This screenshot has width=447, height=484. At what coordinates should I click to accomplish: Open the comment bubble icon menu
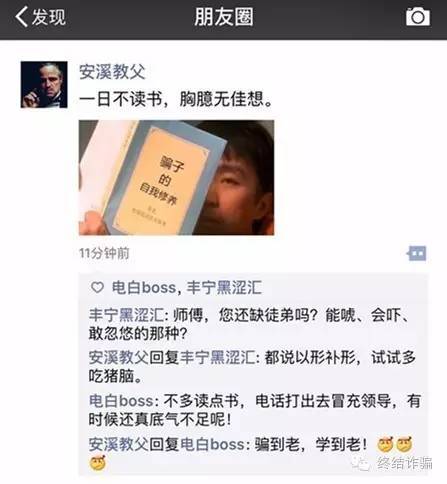pos(417,254)
